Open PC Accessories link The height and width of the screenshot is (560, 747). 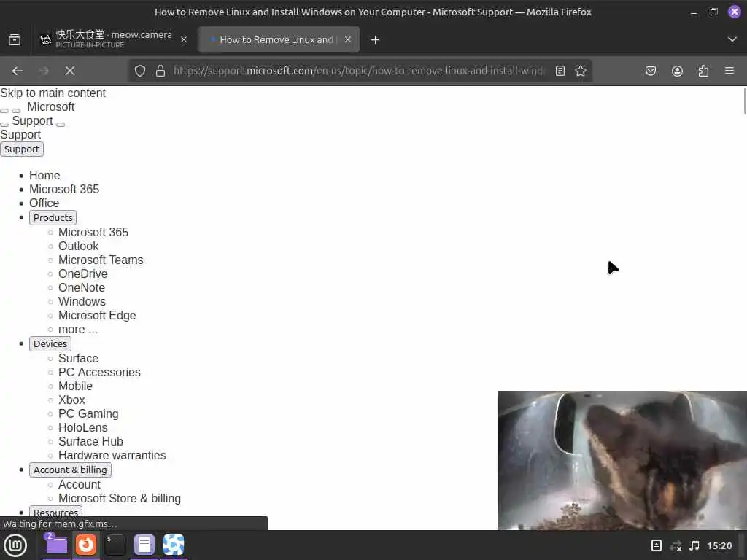click(x=99, y=372)
